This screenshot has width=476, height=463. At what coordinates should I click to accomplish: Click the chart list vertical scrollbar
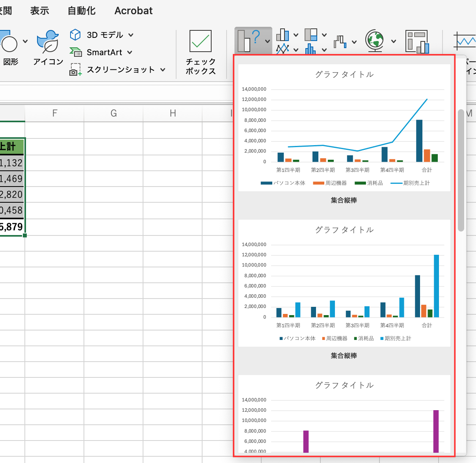(461, 170)
